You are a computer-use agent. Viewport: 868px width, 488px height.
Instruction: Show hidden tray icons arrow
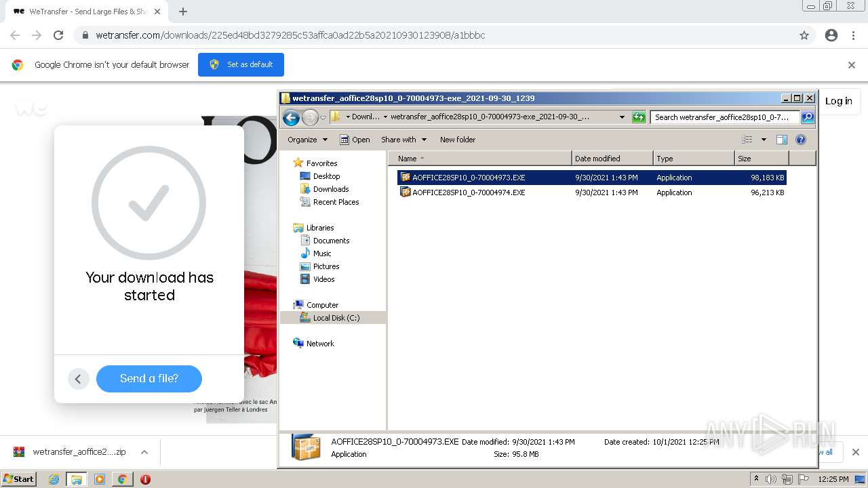(x=756, y=479)
